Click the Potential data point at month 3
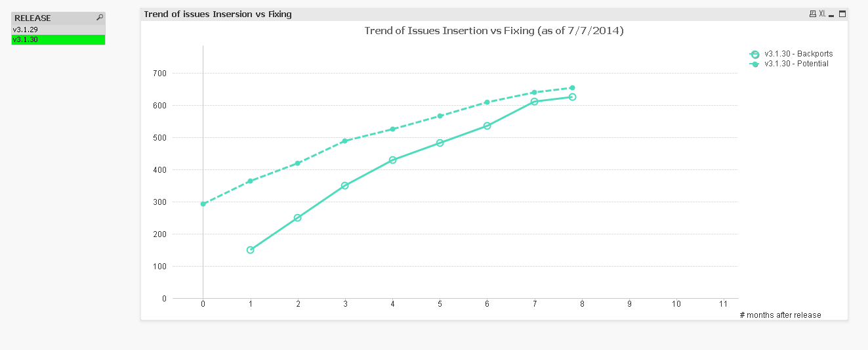868x350 pixels. (x=345, y=141)
